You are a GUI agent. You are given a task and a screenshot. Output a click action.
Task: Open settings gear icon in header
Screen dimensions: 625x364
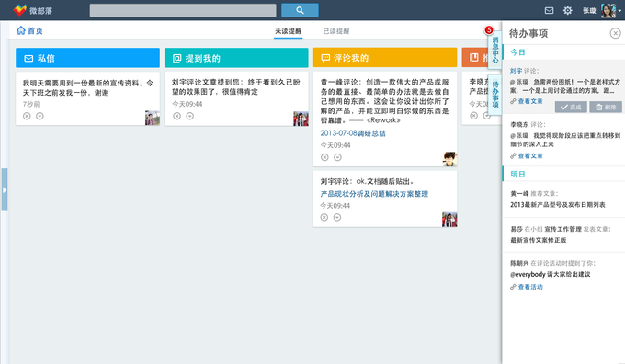pos(568,11)
